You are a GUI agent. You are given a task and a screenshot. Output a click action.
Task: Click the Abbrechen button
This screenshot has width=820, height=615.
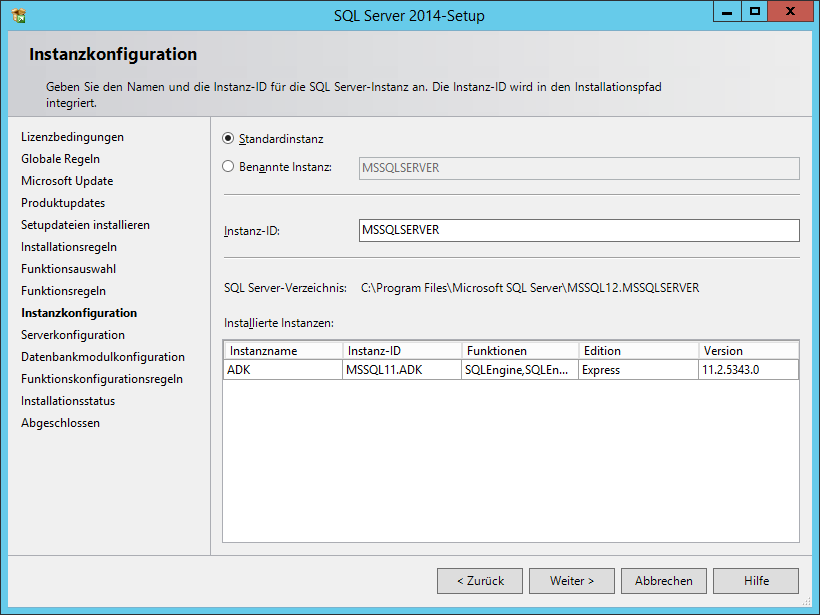[663, 581]
